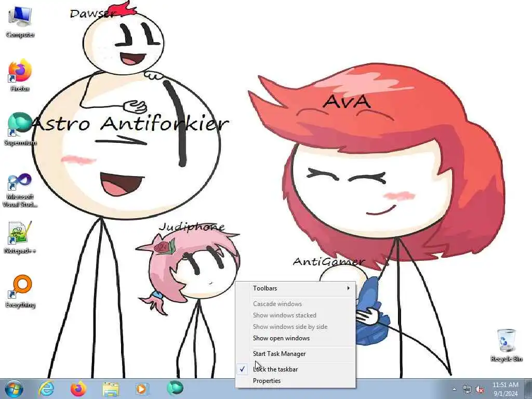532x399 pixels.
Task: Select the Everything search desktop shortcut
Action: coord(20,291)
